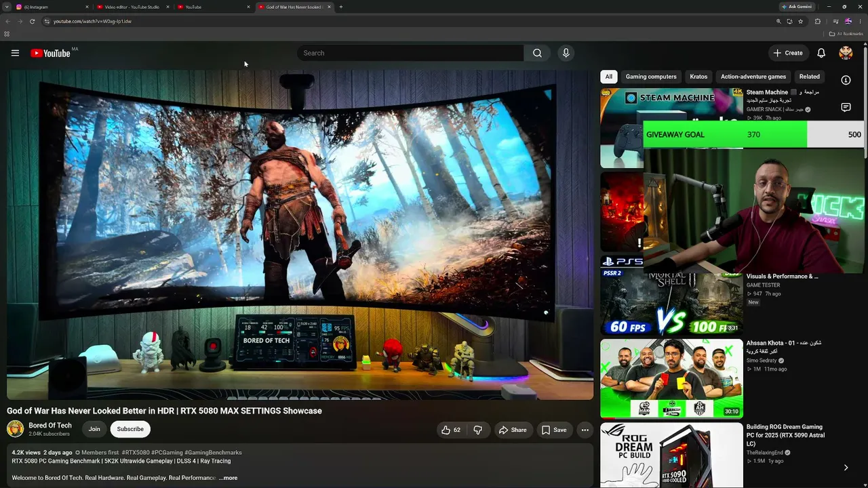The height and width of the screenshot is (488, 868).
Task: Subscribe to Bored Of Tech
Action: (130, 429)
